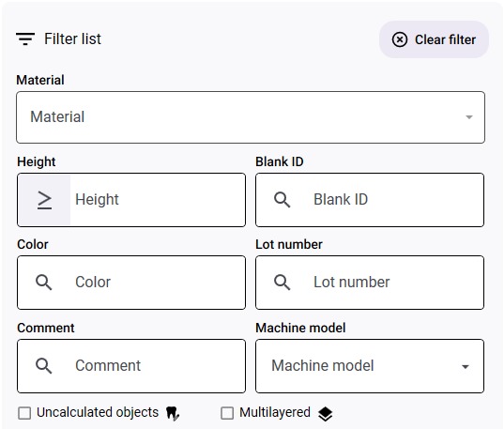Click into the Blank ID field
This screenshot has width=504, height=429.
tap(370, 200)
